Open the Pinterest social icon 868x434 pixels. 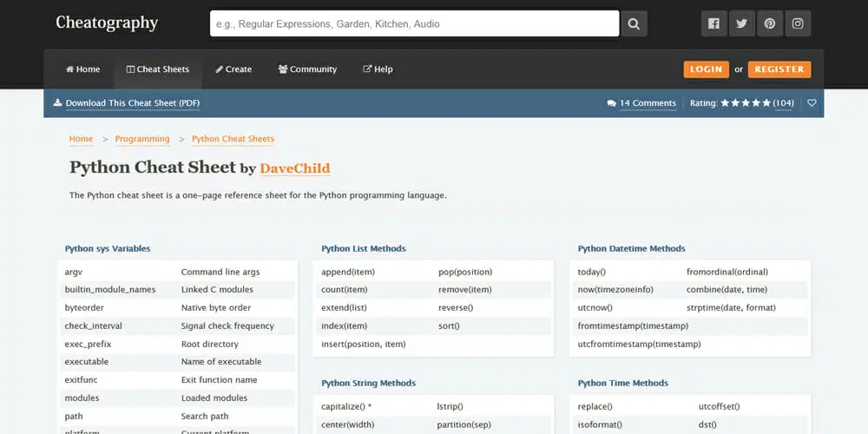coord(770,23)
